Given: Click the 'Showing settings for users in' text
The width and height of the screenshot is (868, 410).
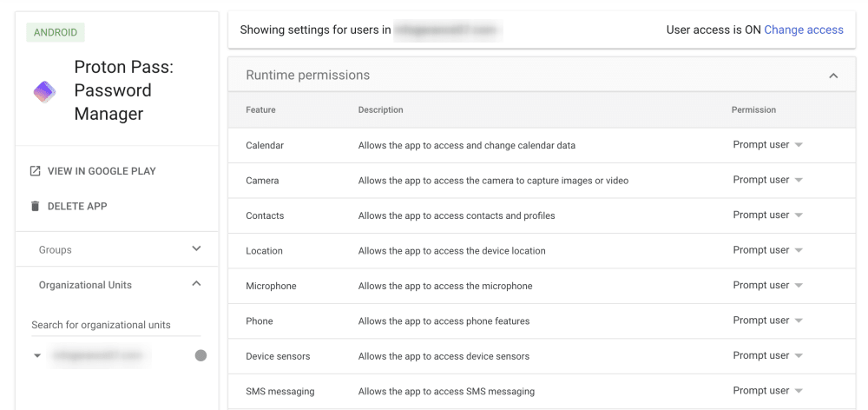Looking at the screenshot, I should [316, 30].
